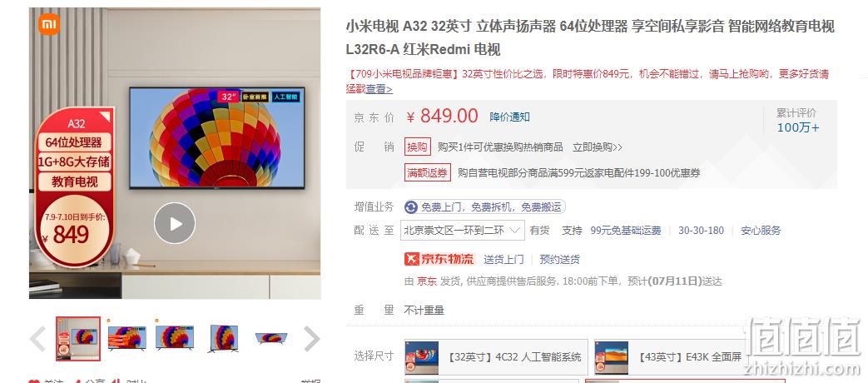Open the 100万+ reviews count
Image resolution: width=868 pixels, height=383 pixels.
798,127
